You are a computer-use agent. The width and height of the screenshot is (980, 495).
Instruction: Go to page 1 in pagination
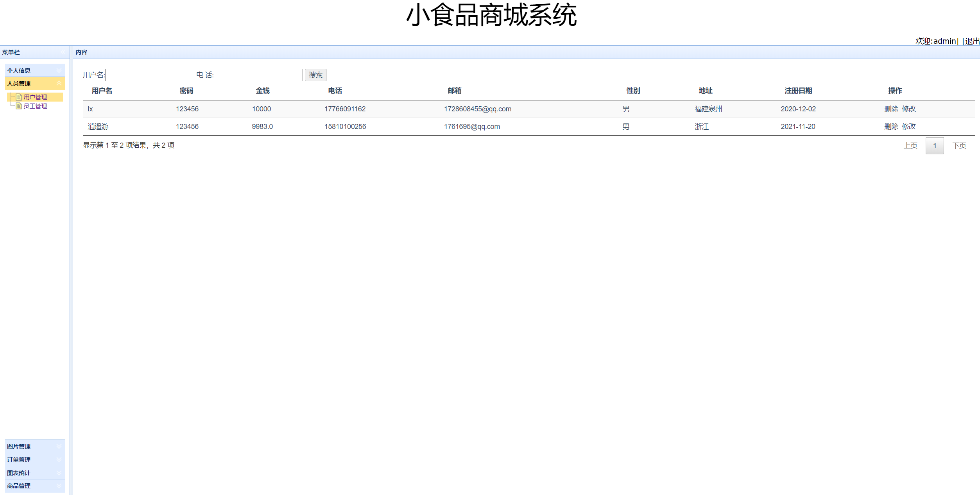point(934,146)
